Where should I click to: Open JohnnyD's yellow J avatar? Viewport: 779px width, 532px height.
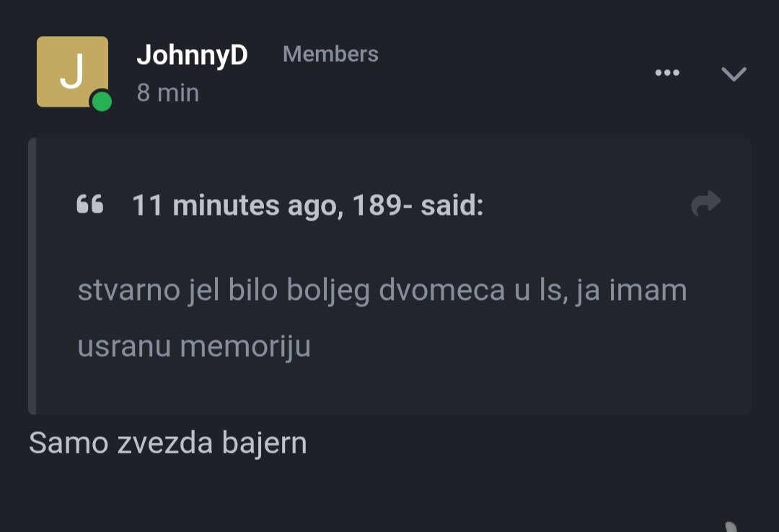[x=73, y=71]
